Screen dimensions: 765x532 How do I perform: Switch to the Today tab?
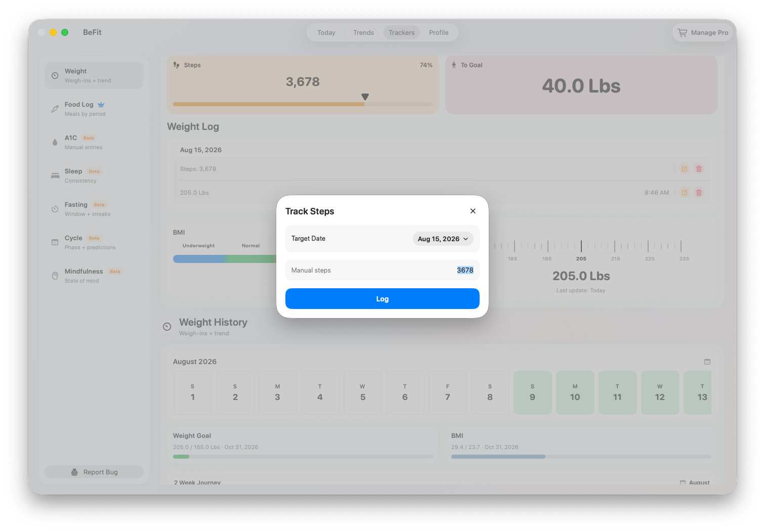326,32
